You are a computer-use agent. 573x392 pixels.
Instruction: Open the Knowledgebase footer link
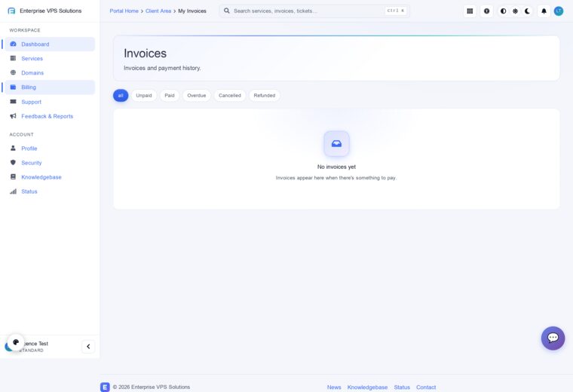(367, 387)
